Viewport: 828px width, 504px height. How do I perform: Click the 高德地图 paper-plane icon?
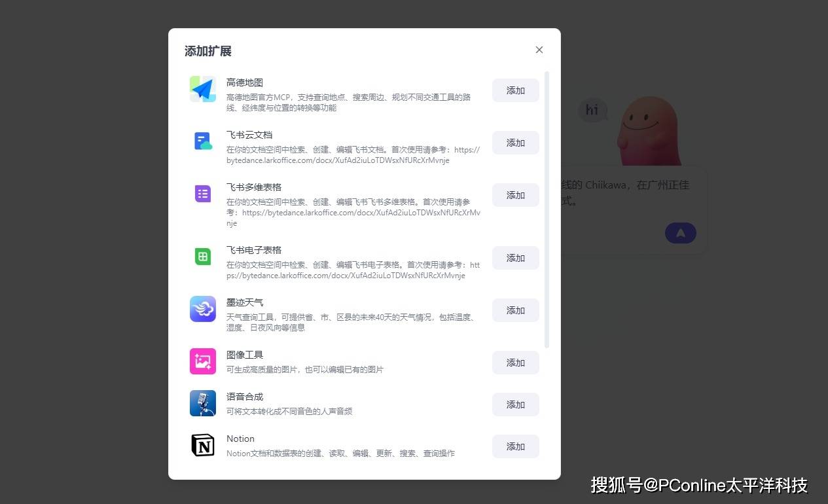(x=203, y=89)
